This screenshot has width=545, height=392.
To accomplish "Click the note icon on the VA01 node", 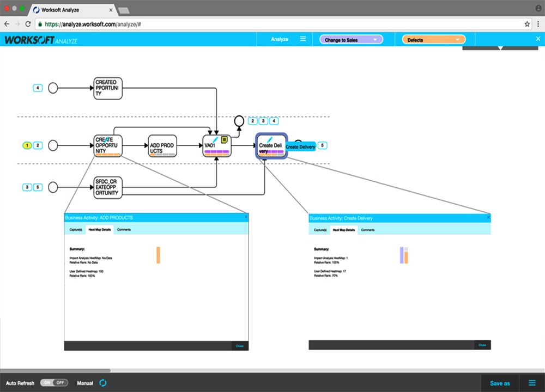I will pyautogui.click(x=225, y=140).
